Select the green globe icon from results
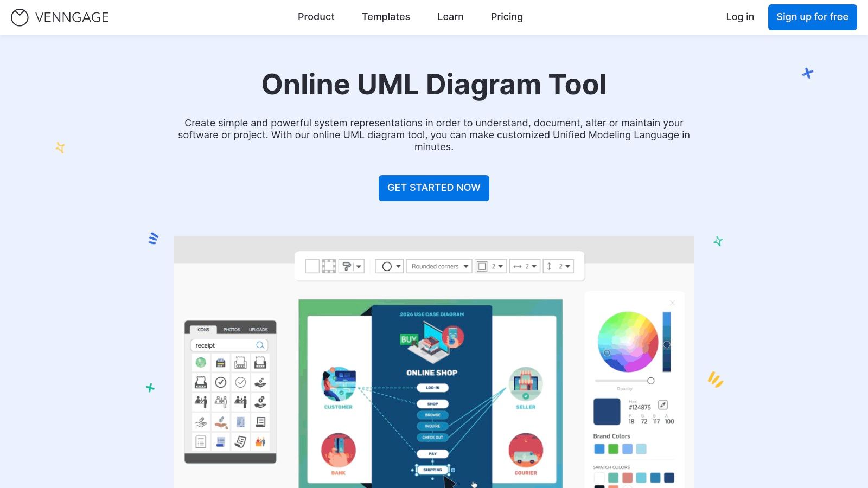Viewport: 868px width, 488px height. tap(201, 363)
